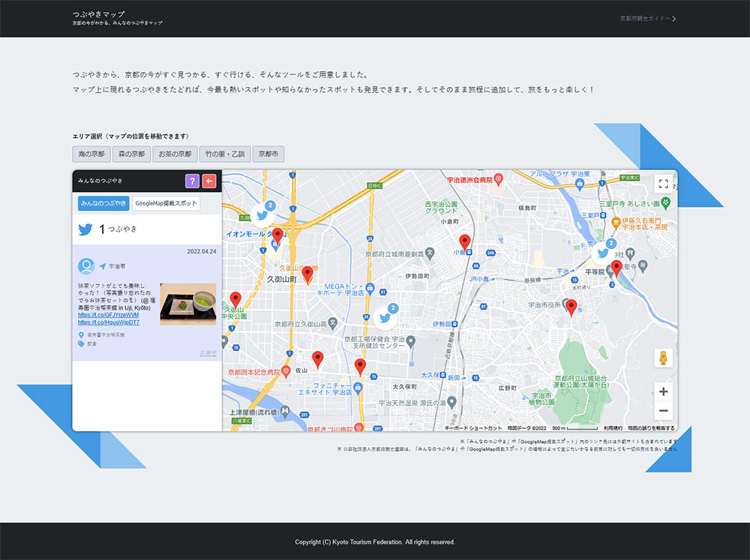Select the red pin near 平等院

pyautogui.click(x=616, y=269)
